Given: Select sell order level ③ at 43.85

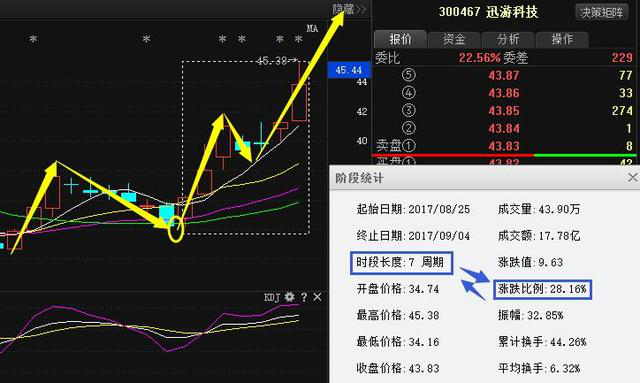Looking at the screenshot, I should [x=504, y=111].
